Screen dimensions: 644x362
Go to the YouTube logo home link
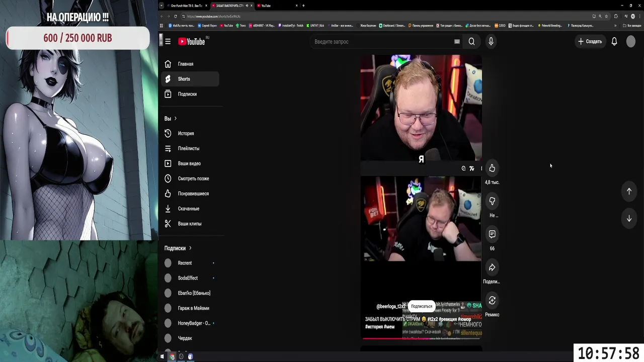tap(192, 42)
